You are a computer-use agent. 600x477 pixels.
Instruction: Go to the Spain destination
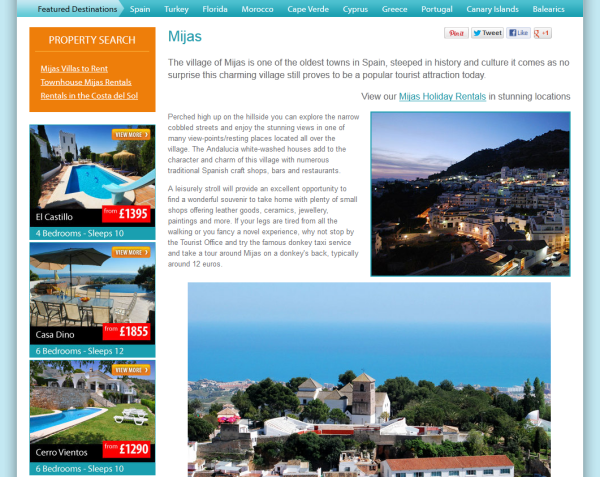coord(140,9)
